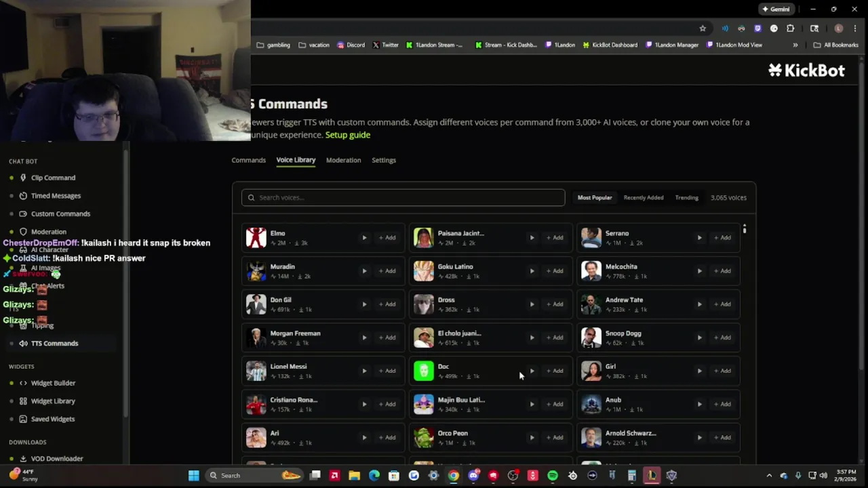Viewport: 868px width, 488px height.
Task: Open the Settings tab
Action: tap(384, 160)
